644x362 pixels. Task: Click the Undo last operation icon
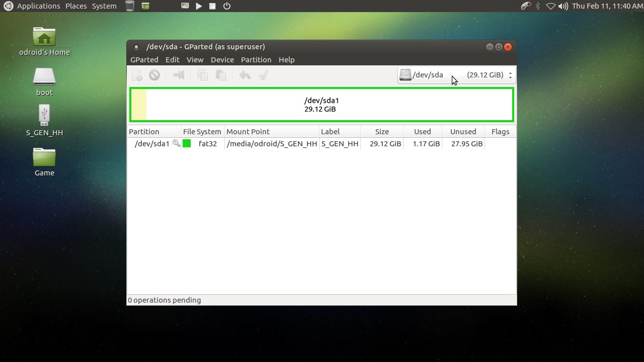coord(245,75)
